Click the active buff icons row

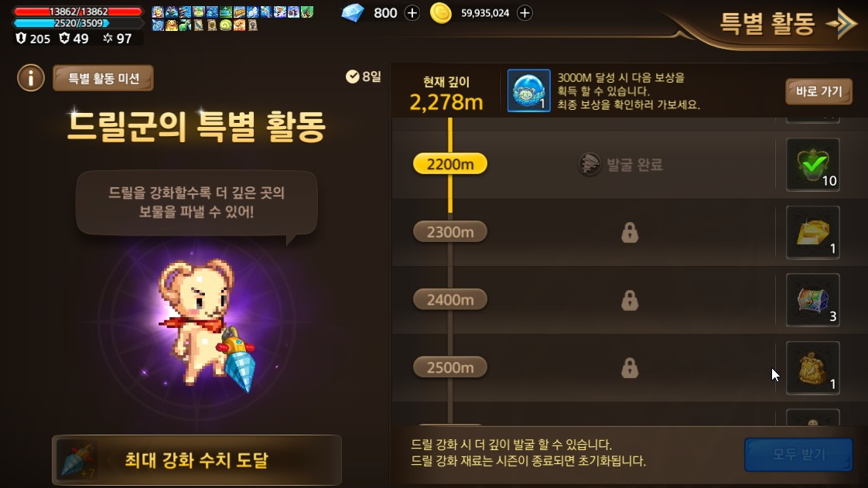point(233,19)
